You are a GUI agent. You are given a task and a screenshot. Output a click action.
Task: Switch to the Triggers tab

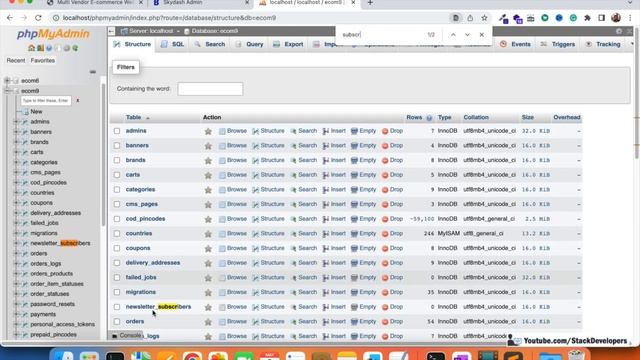558,44
